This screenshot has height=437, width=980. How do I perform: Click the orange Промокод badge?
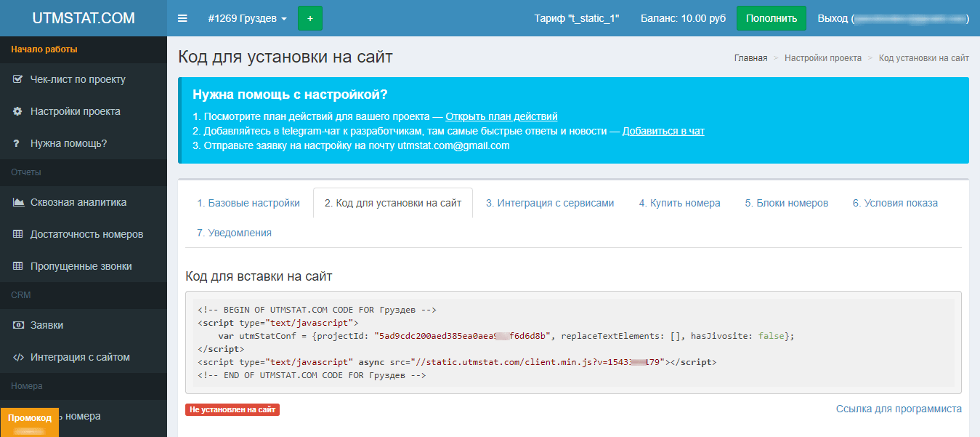(x=30, y=422)
